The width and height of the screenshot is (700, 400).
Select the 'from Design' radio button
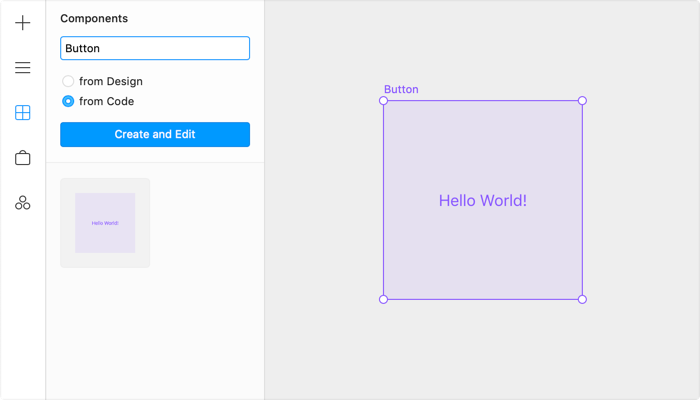coord(68,81)
